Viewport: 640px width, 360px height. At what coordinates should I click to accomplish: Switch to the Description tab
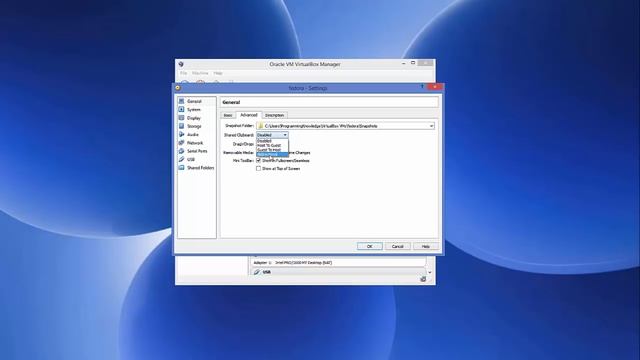tap(274, 116)
